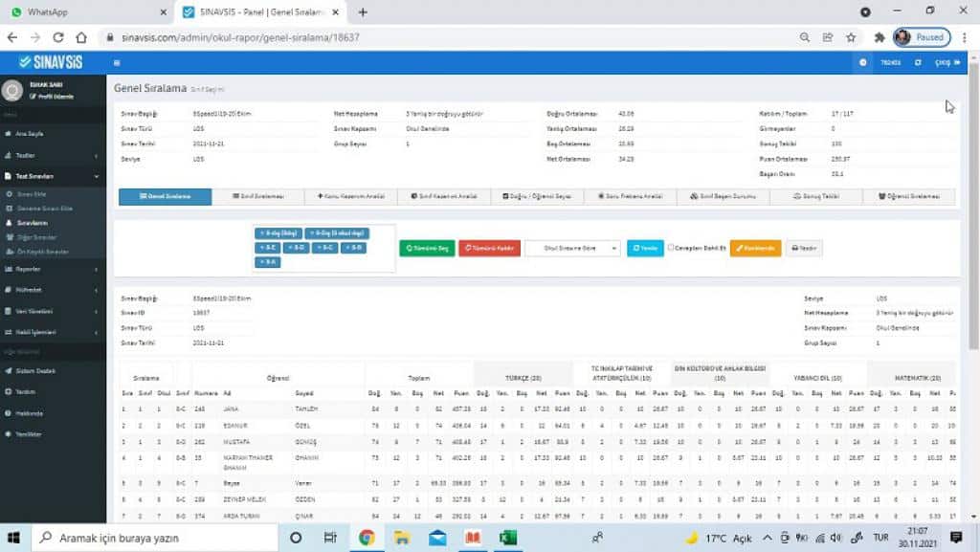
Task: Click the Sistem Destek sidebar icon
Action: click(x=8, y=370)
